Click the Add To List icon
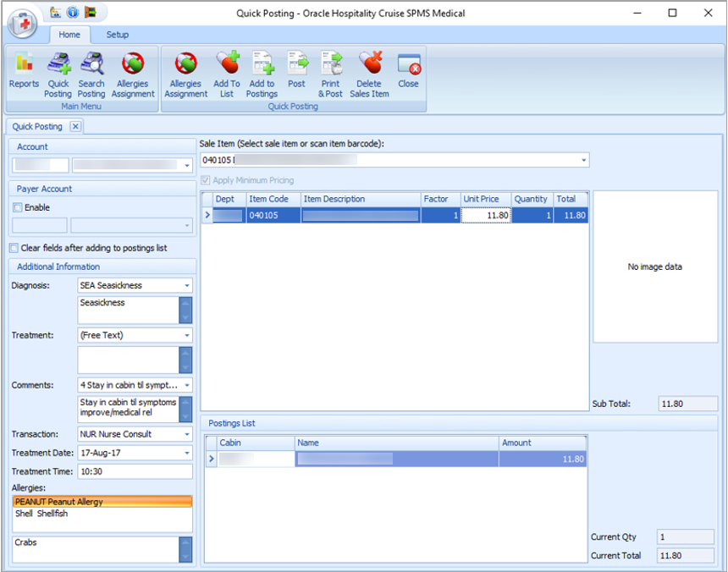728x572 pixels. coord(229,72)
